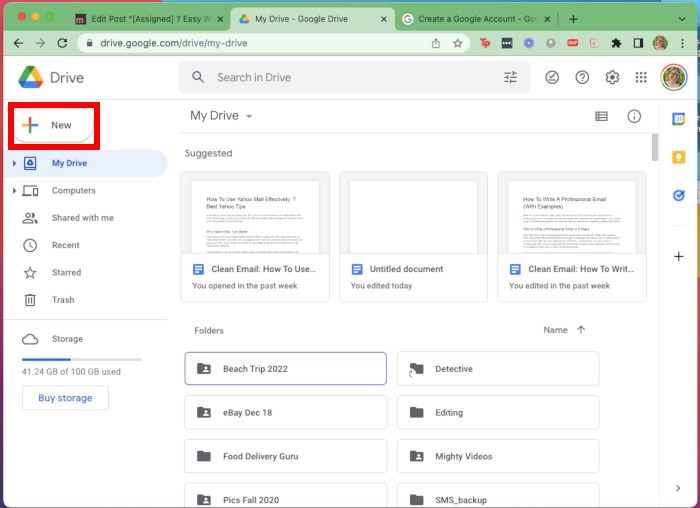Open Google Tasks side panel icon
This screenshot has width=700, height=508.
(x=679, y=196)
